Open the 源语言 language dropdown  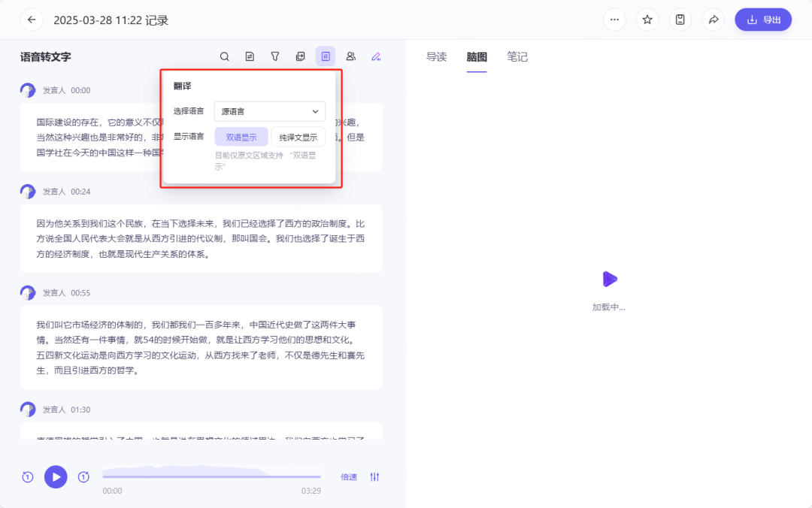[x=269, y=110]
